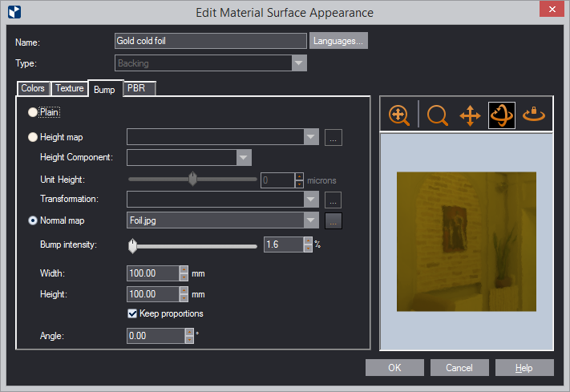Select the Orbit rotate tool
The height and width of the screenshot is (392, 570).
point(502,115)
